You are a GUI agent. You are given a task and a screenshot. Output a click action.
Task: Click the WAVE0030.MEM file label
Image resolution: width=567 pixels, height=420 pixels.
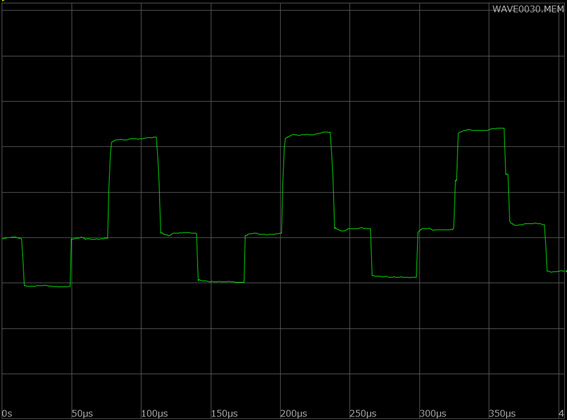[528, 9]
